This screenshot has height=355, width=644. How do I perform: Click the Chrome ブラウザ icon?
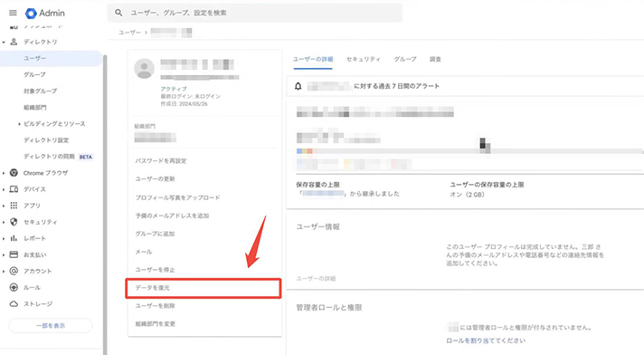tap(14, 173)
